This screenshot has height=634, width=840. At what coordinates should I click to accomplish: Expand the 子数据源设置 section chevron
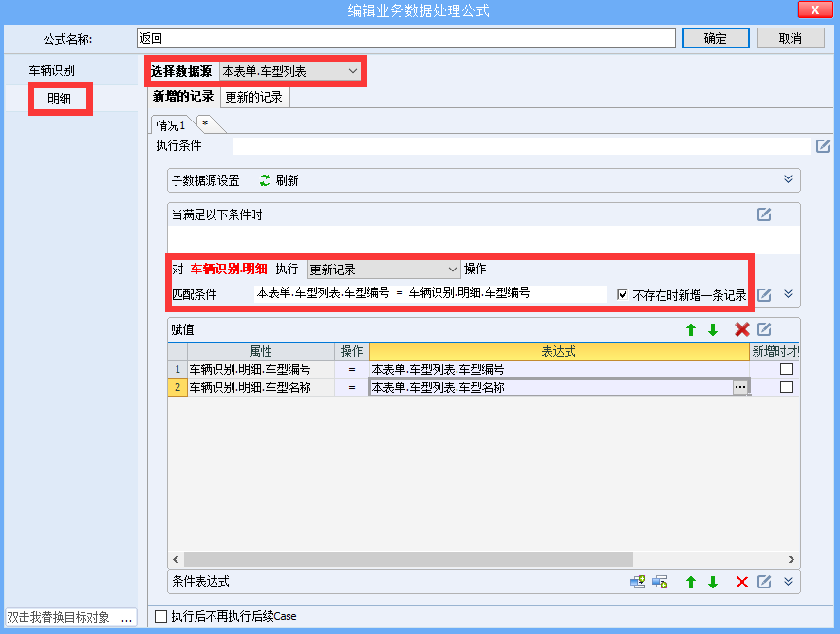[788, 179]
